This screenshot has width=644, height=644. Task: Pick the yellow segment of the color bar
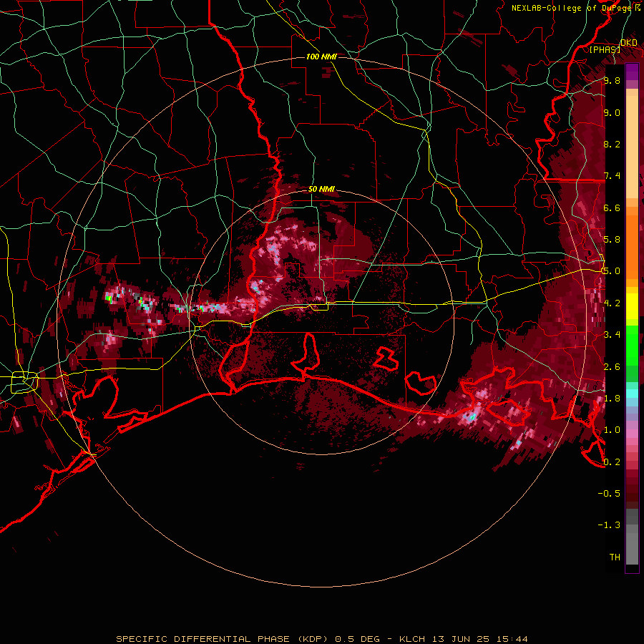pos(632,306)
